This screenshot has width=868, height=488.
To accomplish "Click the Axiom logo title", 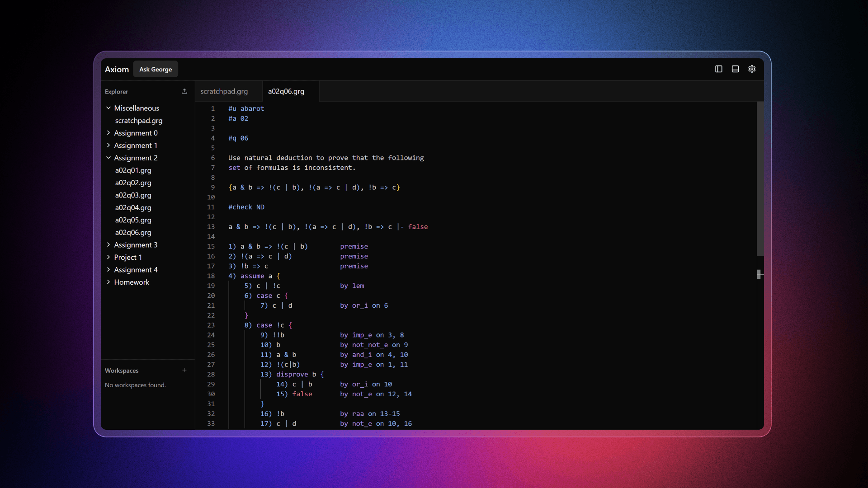I will [x=117, y=69].
